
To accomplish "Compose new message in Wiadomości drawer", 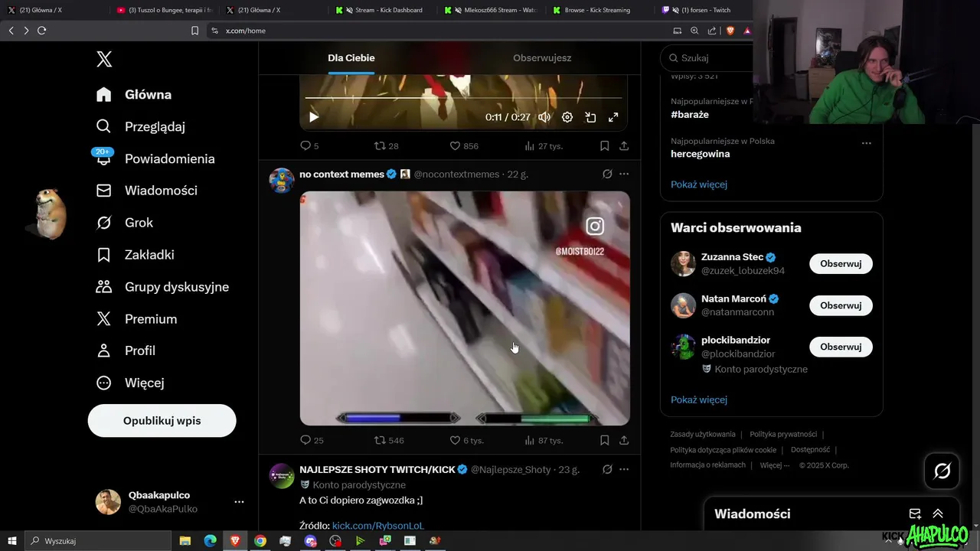I will point(915,514).
